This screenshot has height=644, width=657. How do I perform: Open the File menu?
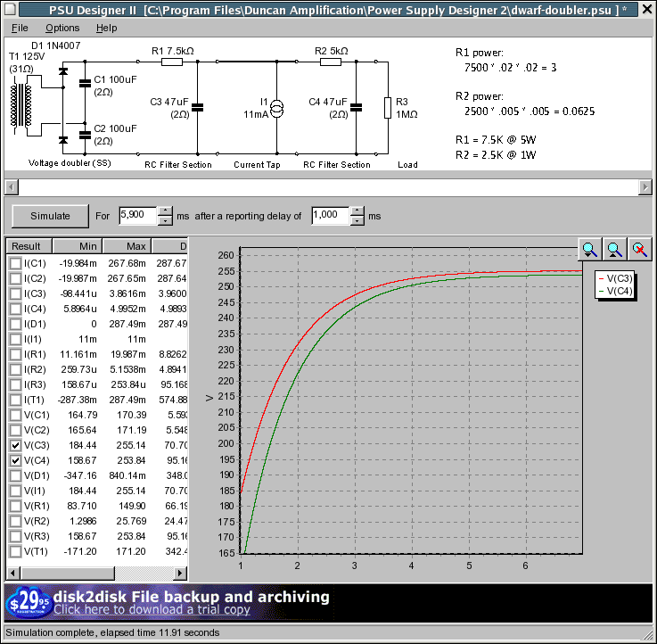coord(20,29)
